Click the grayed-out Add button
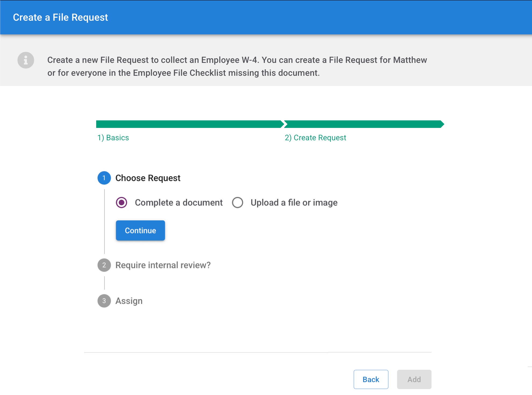 click(x=414, y=379)
